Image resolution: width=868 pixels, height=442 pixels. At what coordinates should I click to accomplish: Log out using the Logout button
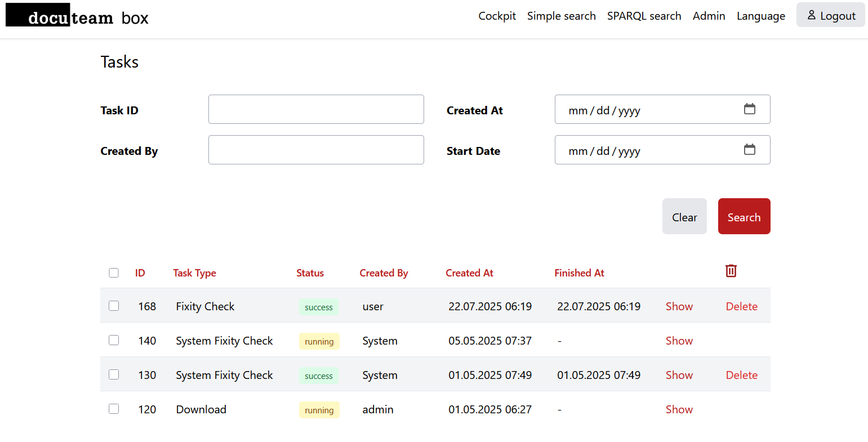tap(830, 15)
